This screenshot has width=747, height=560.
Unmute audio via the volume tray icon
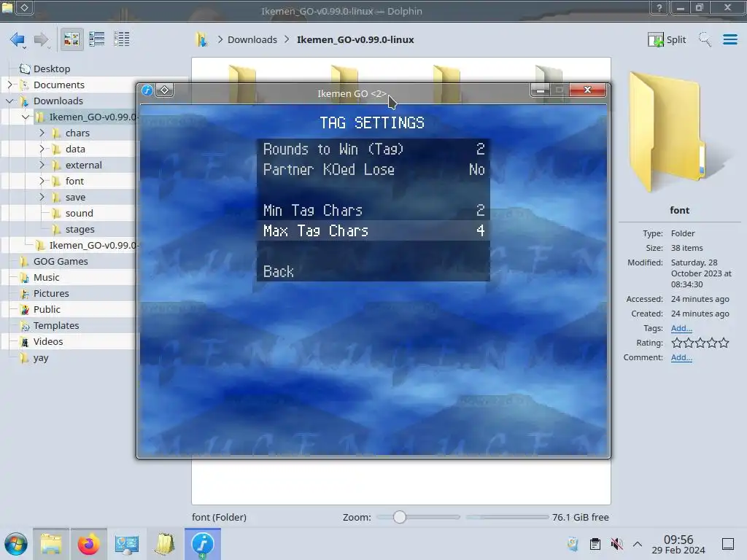pyautogui.click(x=616, y=544)
